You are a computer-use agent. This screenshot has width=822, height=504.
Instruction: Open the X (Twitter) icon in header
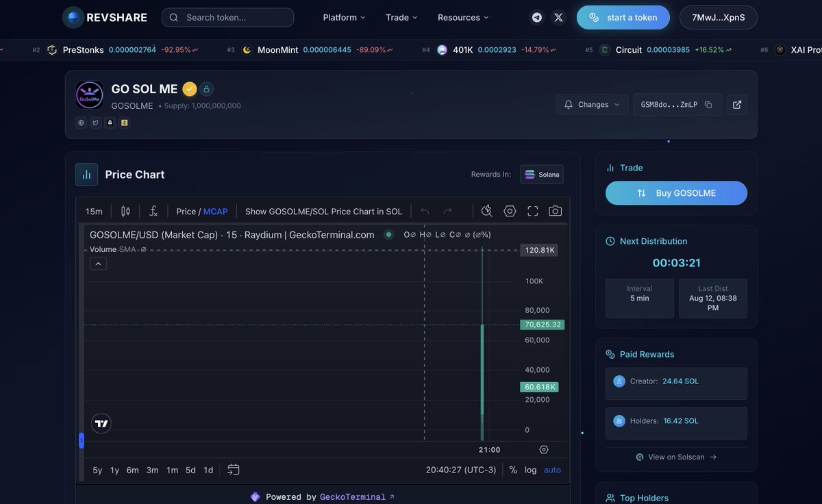pos(559,17)
